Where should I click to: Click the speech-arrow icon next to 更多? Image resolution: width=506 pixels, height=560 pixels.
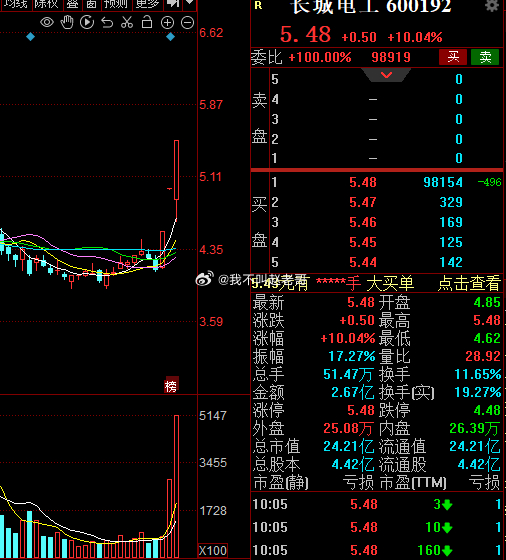[x=173, y=4]
